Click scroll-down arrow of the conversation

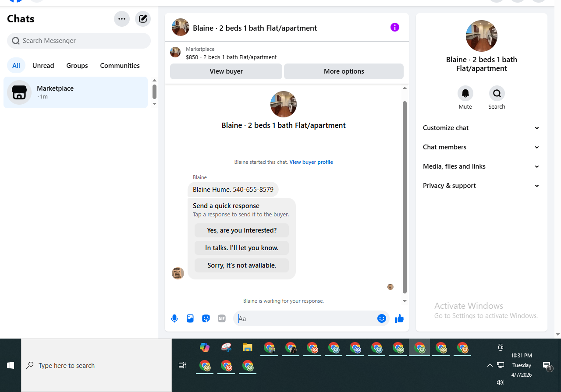(405, 301)
